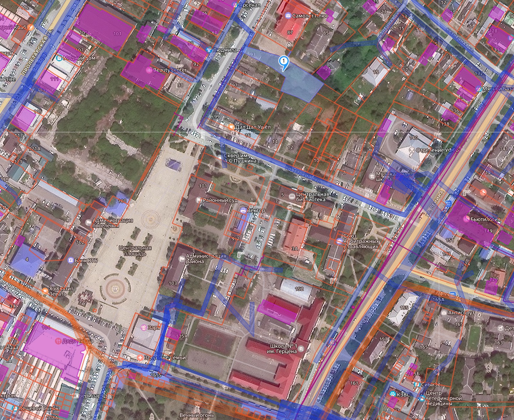Click the Администрация района flag icon
This screenshot has height=420, width=514.
182,258
